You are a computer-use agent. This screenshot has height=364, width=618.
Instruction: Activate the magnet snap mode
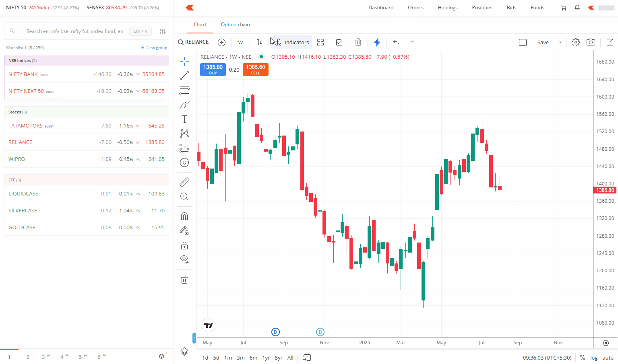pyautogui.click(x=184, y=216)
